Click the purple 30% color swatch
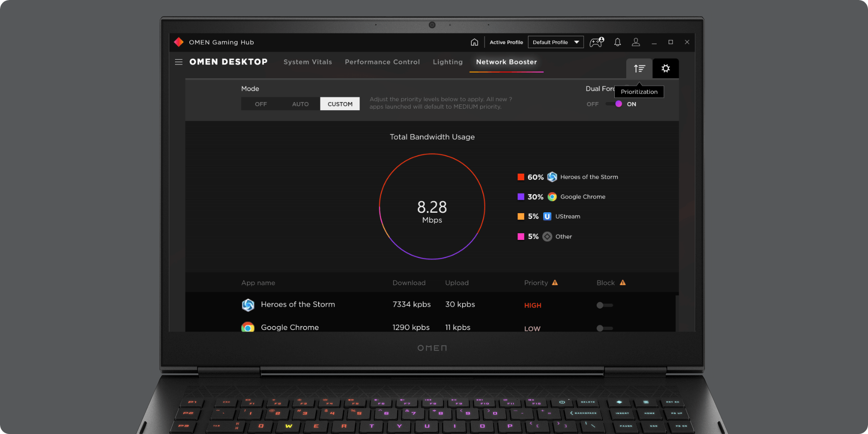868x434 pixels. [x=521, y=196]
